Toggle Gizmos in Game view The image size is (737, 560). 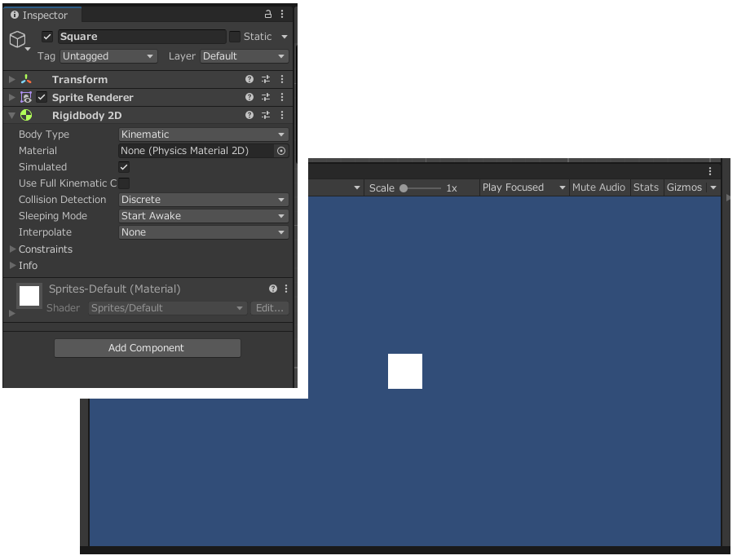(x=684, y=187)
